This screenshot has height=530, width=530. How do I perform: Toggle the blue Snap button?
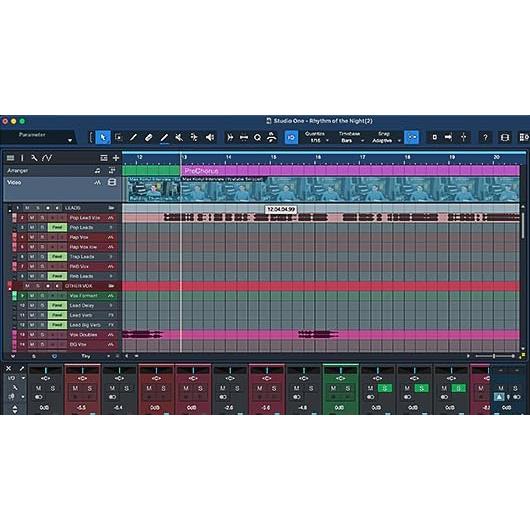click(x=412, y=137)
